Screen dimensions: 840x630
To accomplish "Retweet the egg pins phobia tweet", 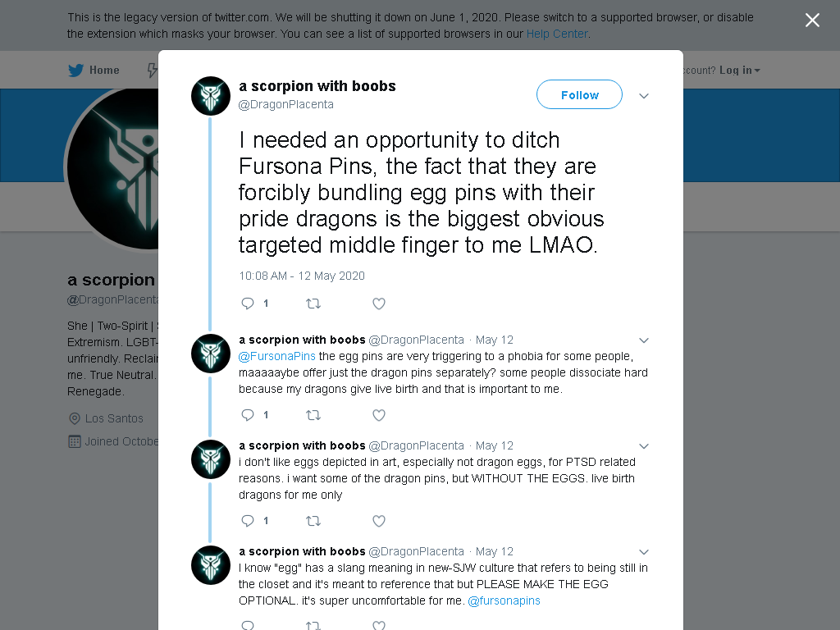I will 313,415.
